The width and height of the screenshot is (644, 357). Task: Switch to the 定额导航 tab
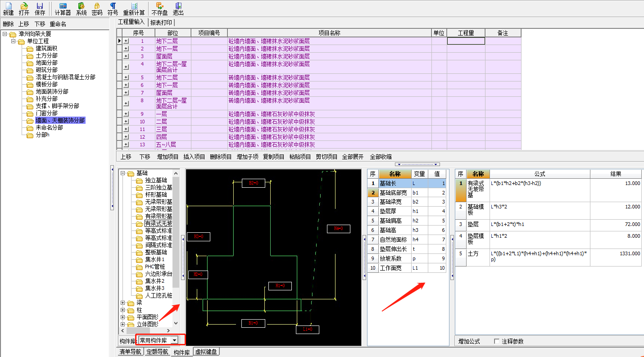(157, 352)
